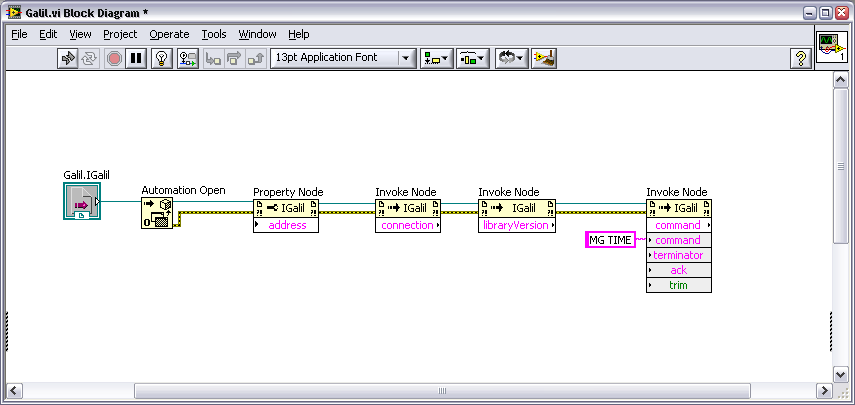The width and height of the screenshot is (855, 405).
Task: Click the libraryVersion method row
Action: pyautogui.click(x=517, y=225)
